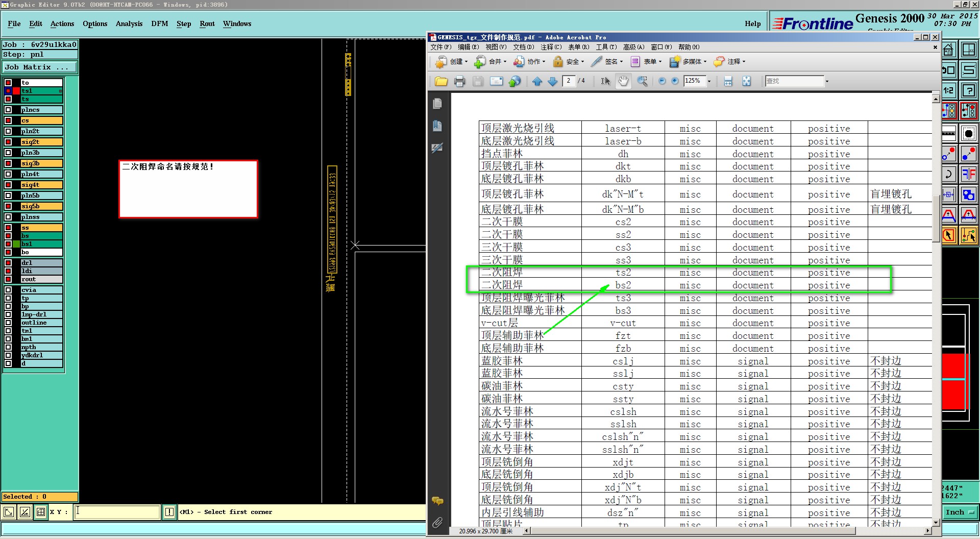The image size is (980, 539).
Task: Toggle visibility checkbox of layer plncs
Action: click(x=8, y=110)
